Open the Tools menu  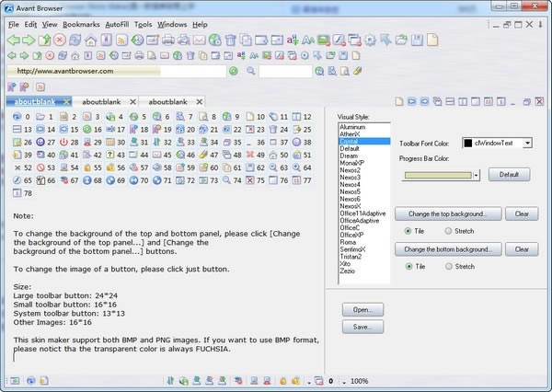143,25
